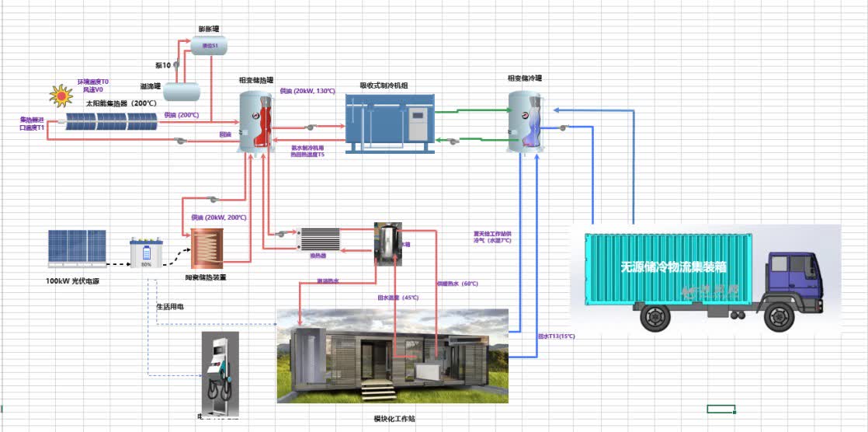Select the absorption chiller unit image

[391, 124]
